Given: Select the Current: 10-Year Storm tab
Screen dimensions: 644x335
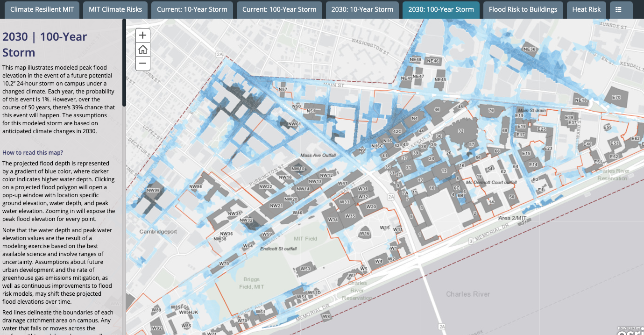Looking at the screenshot, I should pyautogui.click(x=192, y=9).
